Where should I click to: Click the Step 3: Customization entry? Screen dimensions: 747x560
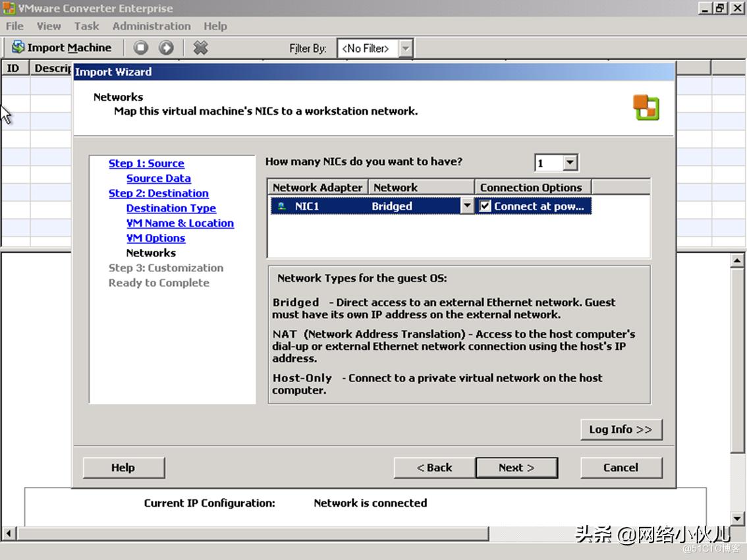pyautogui.click(x=166, y=268)
